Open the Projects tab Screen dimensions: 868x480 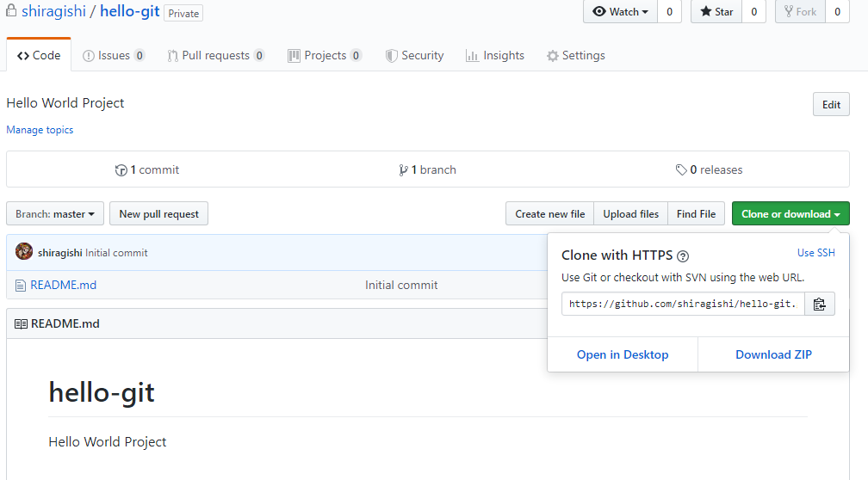tap(325, 55)
